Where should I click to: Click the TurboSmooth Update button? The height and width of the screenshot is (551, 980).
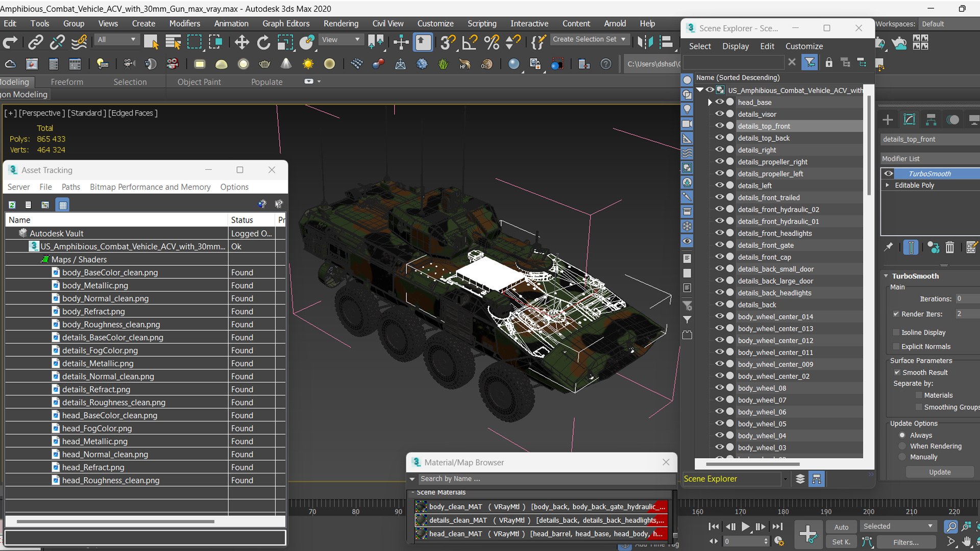940,472
